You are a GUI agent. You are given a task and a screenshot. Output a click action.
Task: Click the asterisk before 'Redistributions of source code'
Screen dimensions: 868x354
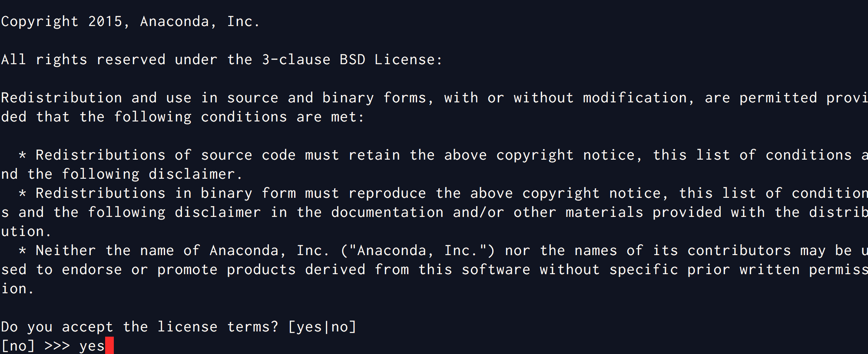click(23, 156)
